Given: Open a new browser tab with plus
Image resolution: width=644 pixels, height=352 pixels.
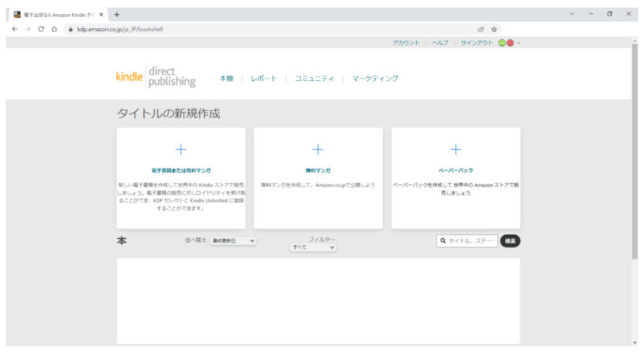Looking at the screenshot, I should pos(116,15).
